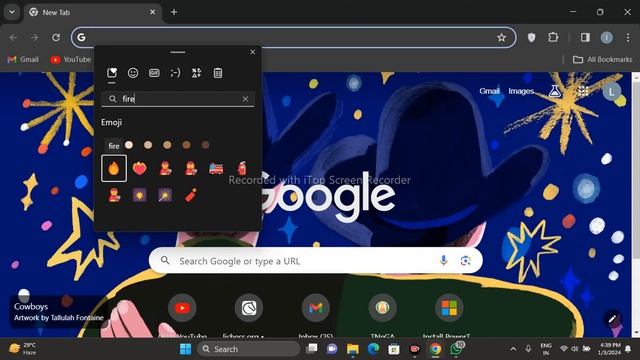Insert the fire extinguisher emoji
Image resolution: width=640 pixels, height=360 pixels.
point(242,168)
